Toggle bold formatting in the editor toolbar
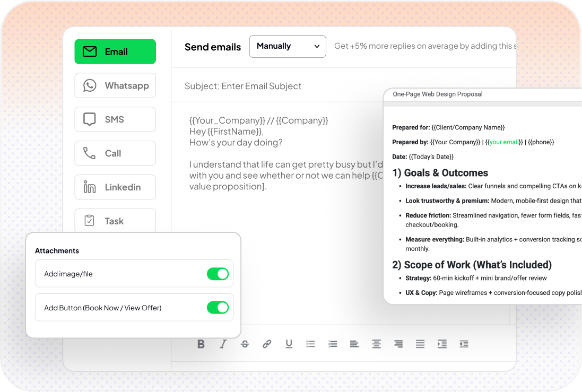The width and height of the screenshot is (582, 392). (x=201, y=344)
